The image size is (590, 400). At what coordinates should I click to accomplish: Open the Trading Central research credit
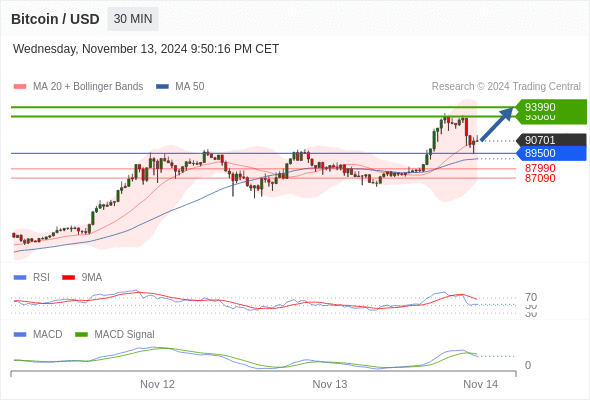506,87
